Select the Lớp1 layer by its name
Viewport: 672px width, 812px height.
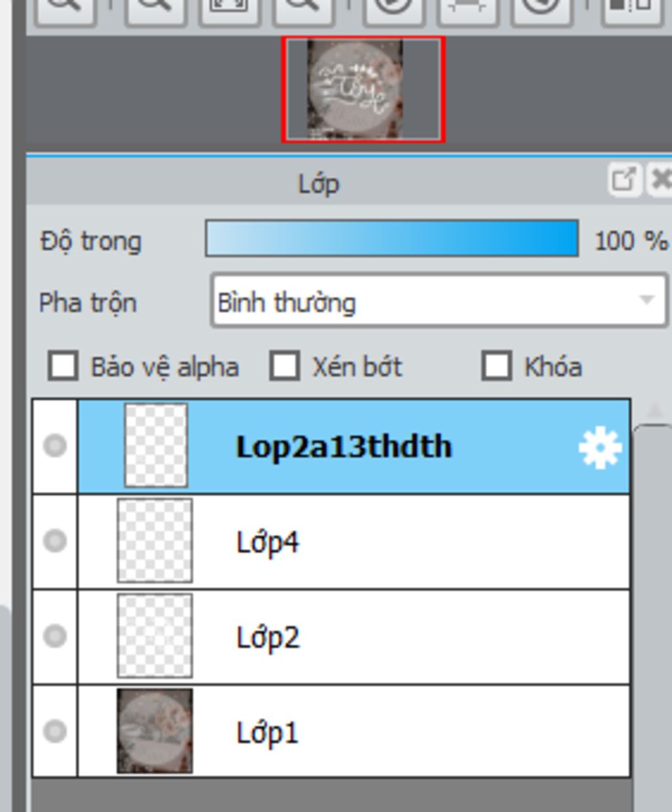tap(267, 732)
